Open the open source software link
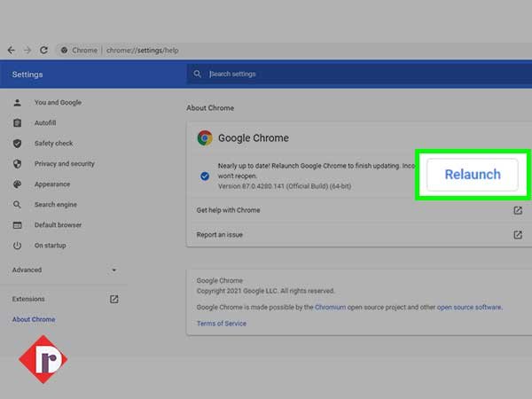This screenshot has width=532, height=399. click(469, 307)
